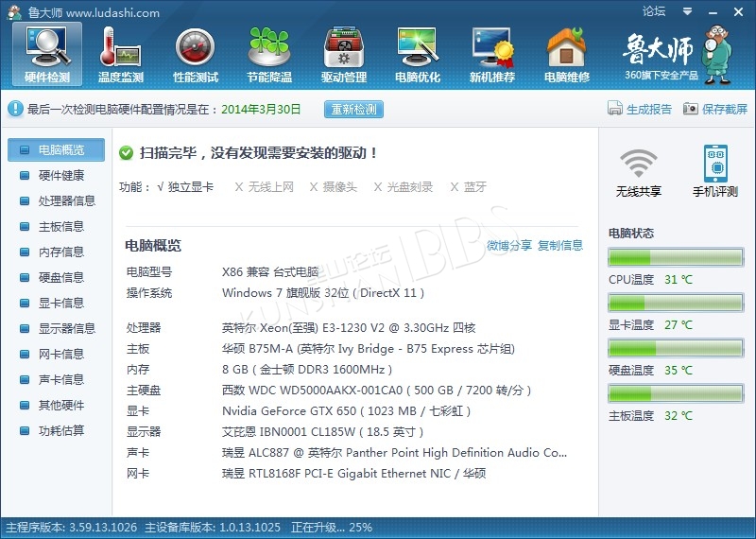756x539 pixels.
Task: Click the 主板温度 32 ℃ reading
Action: click(x=679, y=415)
